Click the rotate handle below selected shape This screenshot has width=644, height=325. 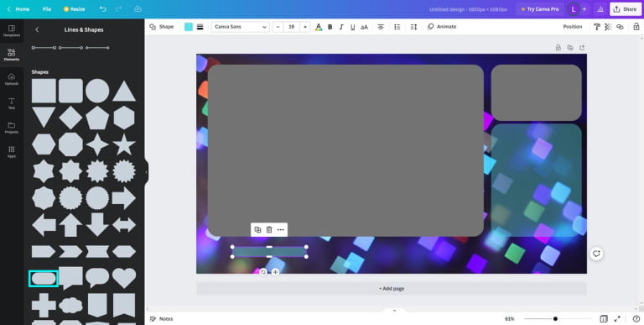pos(263,272)
